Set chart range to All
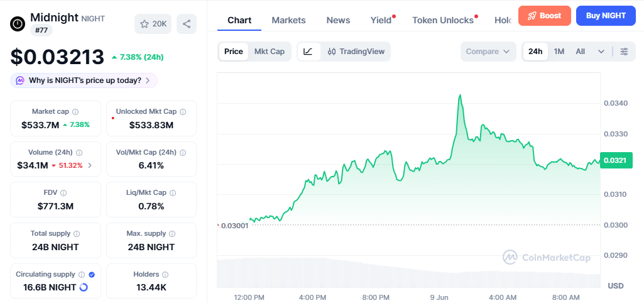This screenshot has height=303, width=644. (x=581, y=52)
